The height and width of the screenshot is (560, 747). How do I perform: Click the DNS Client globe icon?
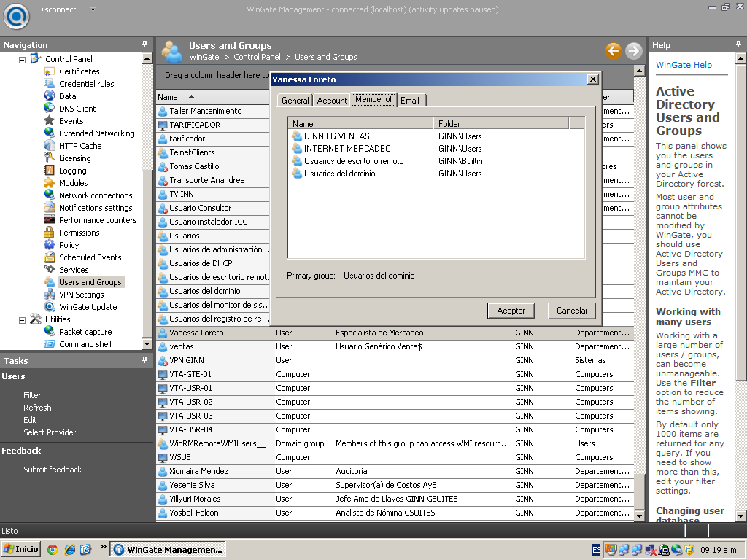[50, 109]
